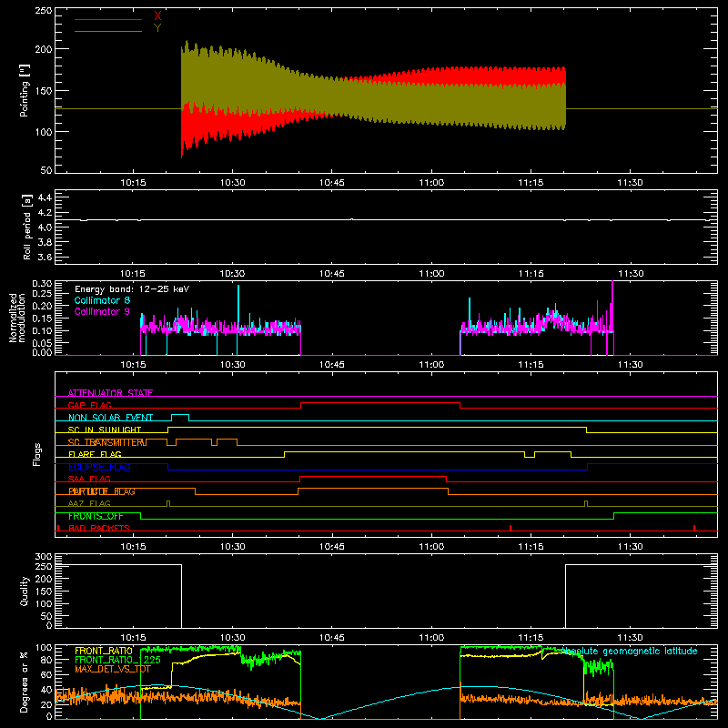Click the 3.6 tick on Roll period axis
The height and width of the screenshot is (728, 728).
(45, 258)
